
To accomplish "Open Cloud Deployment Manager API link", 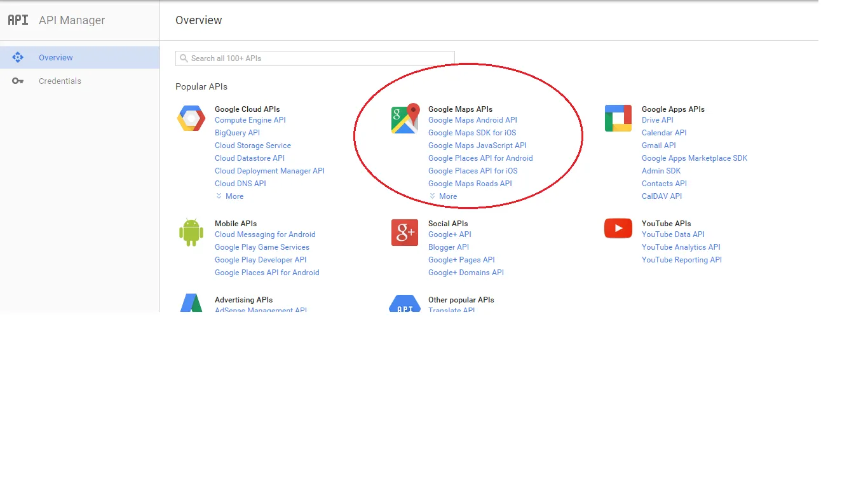I will (x=269, y=171).
